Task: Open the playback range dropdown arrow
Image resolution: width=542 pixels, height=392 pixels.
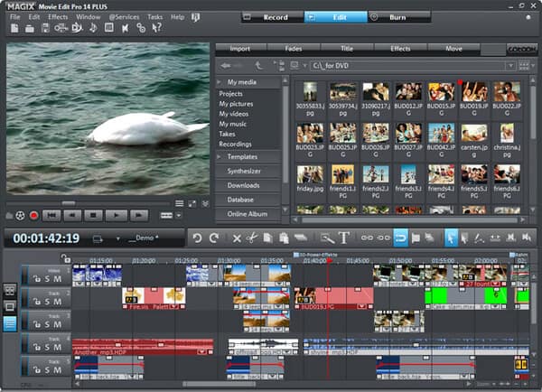Action: [179, 216]
